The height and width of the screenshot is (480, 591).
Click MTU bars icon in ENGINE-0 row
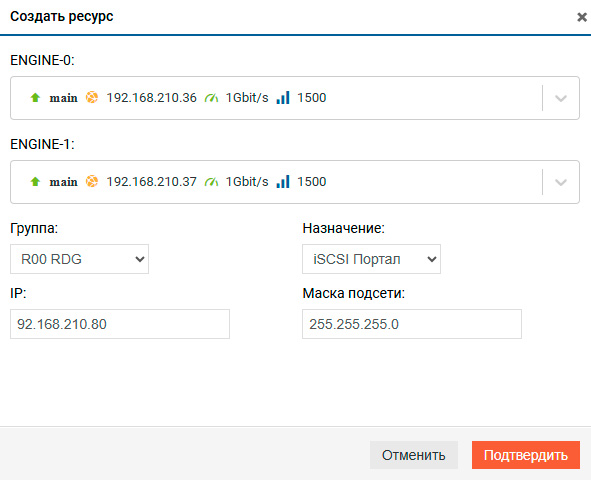click(283, 98)
